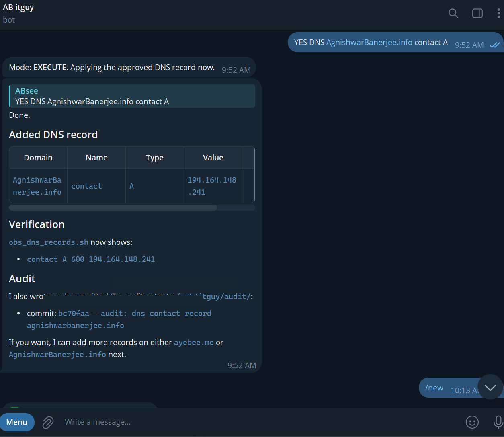Copy the ayebee.me code text
This screenshot has height=437, width=504.
tap(194, 343)
